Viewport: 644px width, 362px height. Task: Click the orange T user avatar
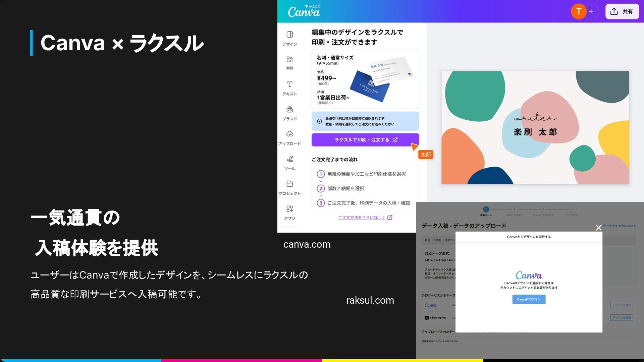click(578, 12)
